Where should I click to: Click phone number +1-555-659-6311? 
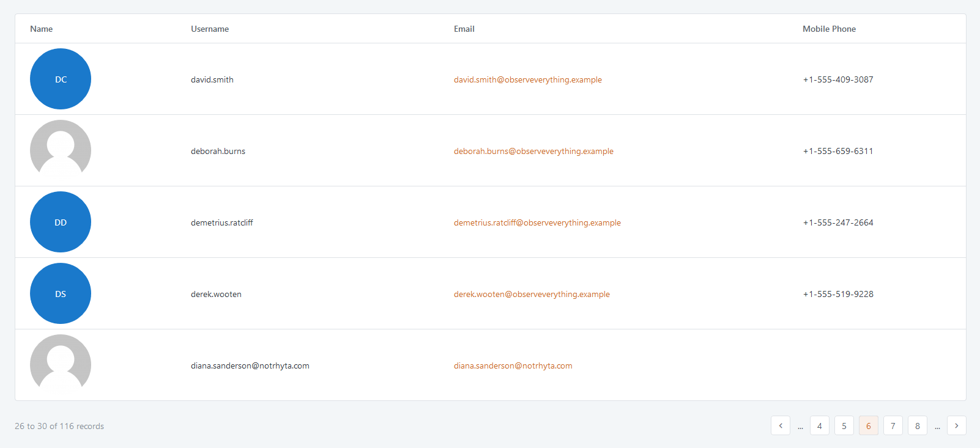pos(838,151)
